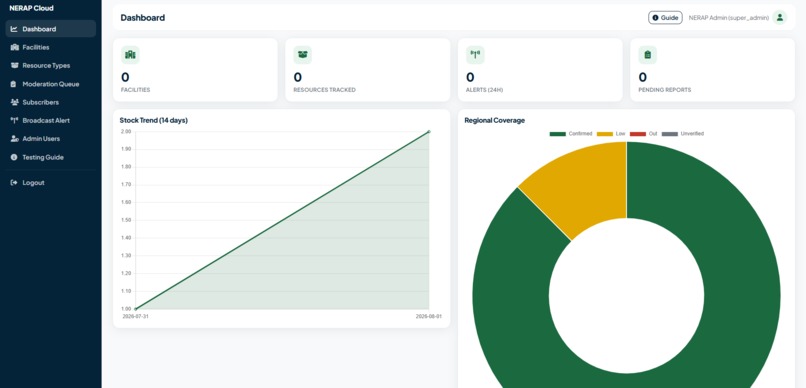The height and width of the screenshot is (388, 806).
Task: Go to Resource Types
Action: point(50,66)
